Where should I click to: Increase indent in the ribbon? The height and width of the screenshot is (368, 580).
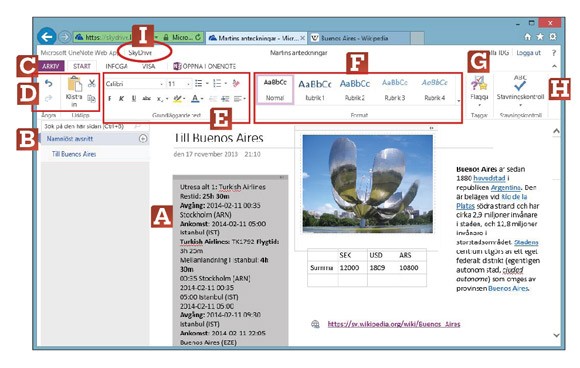tap(225, 99)
